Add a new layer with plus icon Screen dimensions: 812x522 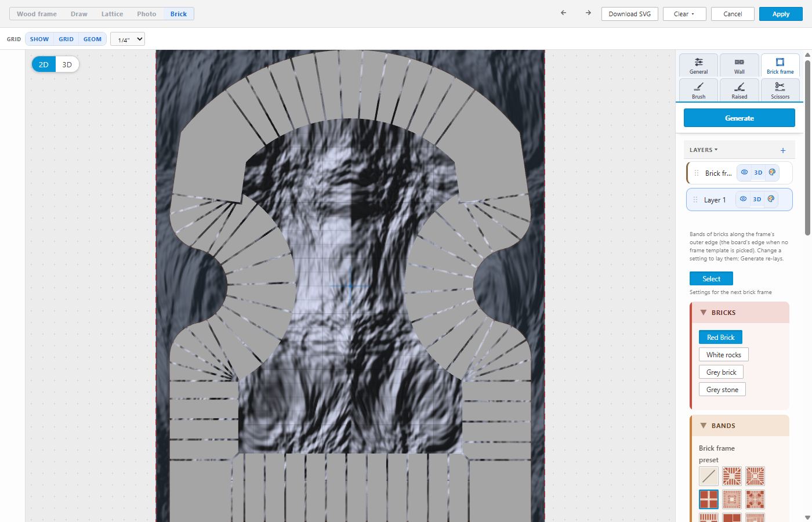click(783, 150)
